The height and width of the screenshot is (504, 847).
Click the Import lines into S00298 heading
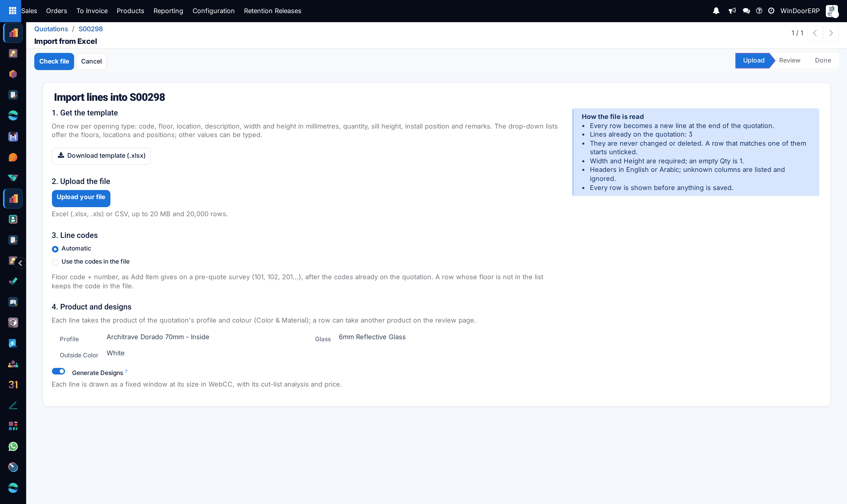[x=109, y=97]
